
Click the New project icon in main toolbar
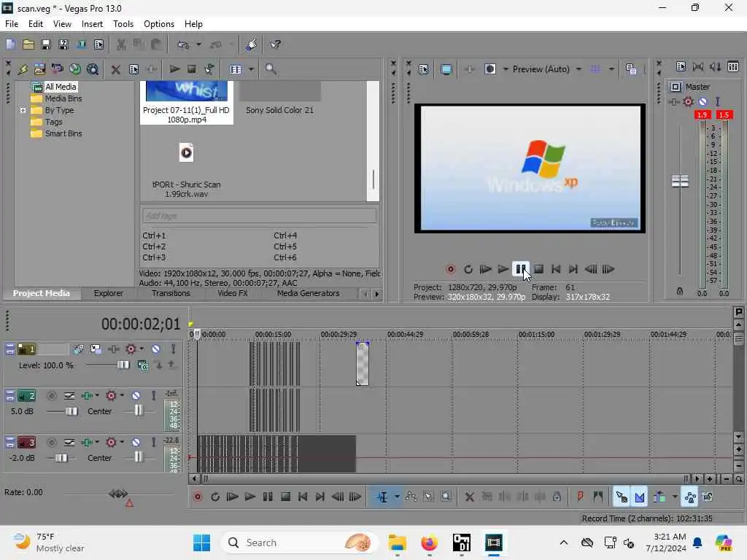click(x=10, y=44)
